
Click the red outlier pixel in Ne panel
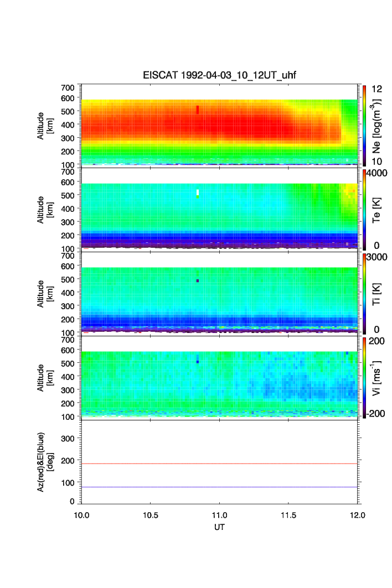coord(198,110)
